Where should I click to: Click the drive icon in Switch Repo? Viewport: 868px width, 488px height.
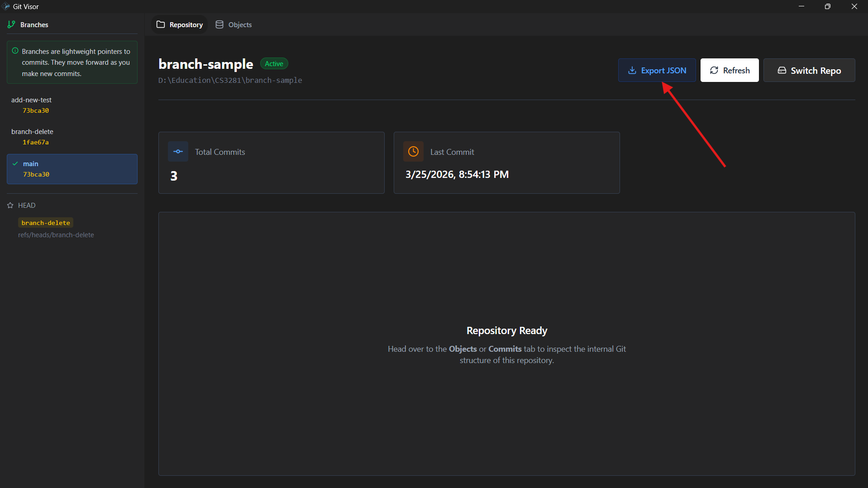(782, 70)
